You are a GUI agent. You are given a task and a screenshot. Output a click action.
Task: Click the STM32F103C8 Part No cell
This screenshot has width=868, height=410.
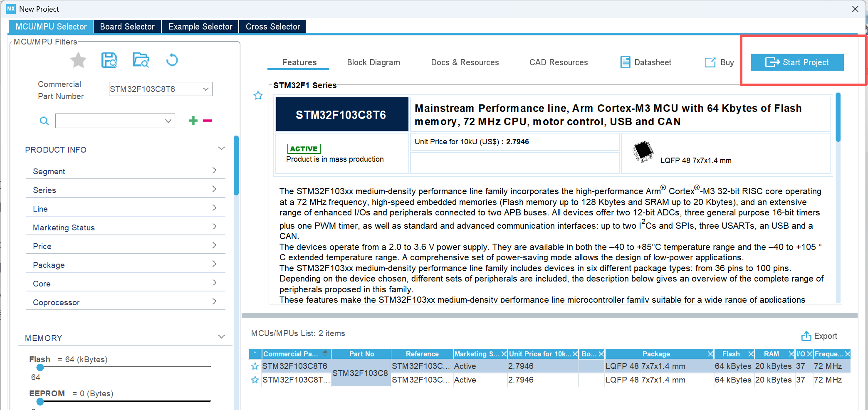[360, 373]
